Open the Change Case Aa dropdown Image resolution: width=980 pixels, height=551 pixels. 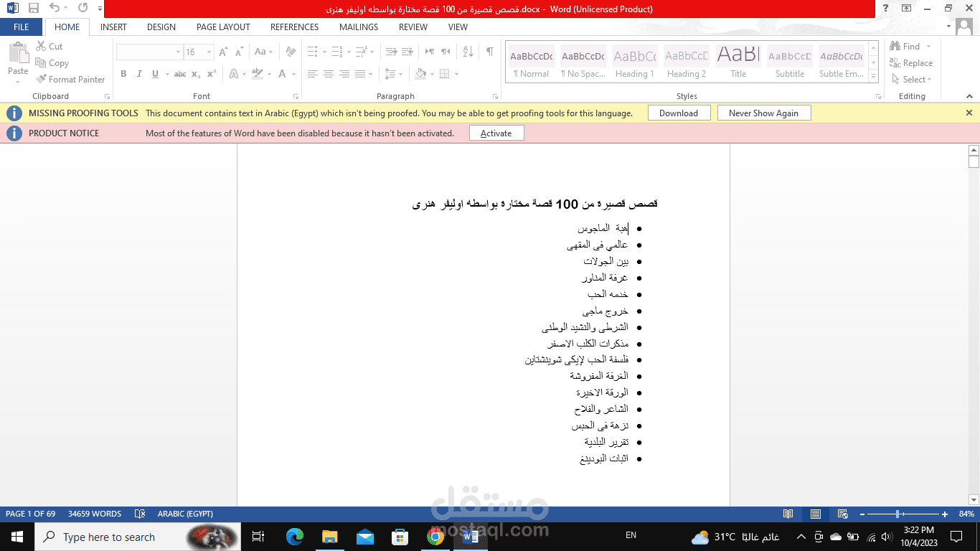pyautogui.click(x=263, y=52)
